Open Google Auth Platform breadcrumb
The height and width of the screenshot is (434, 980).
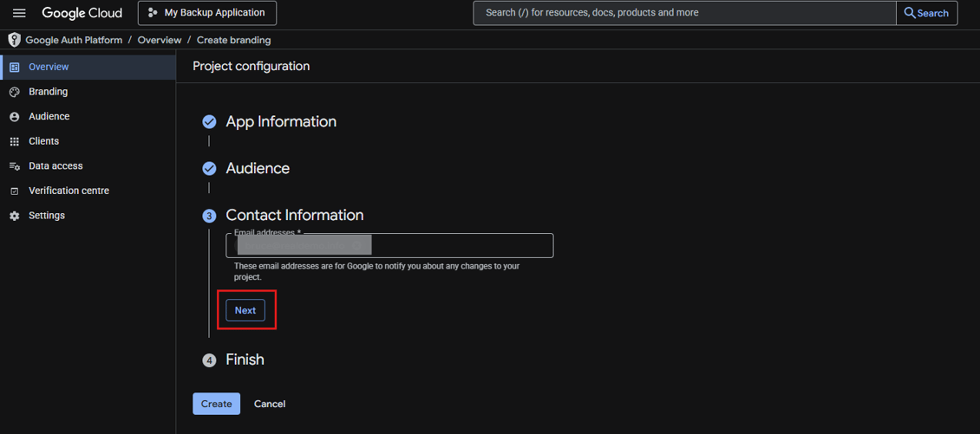click(74, 40)
